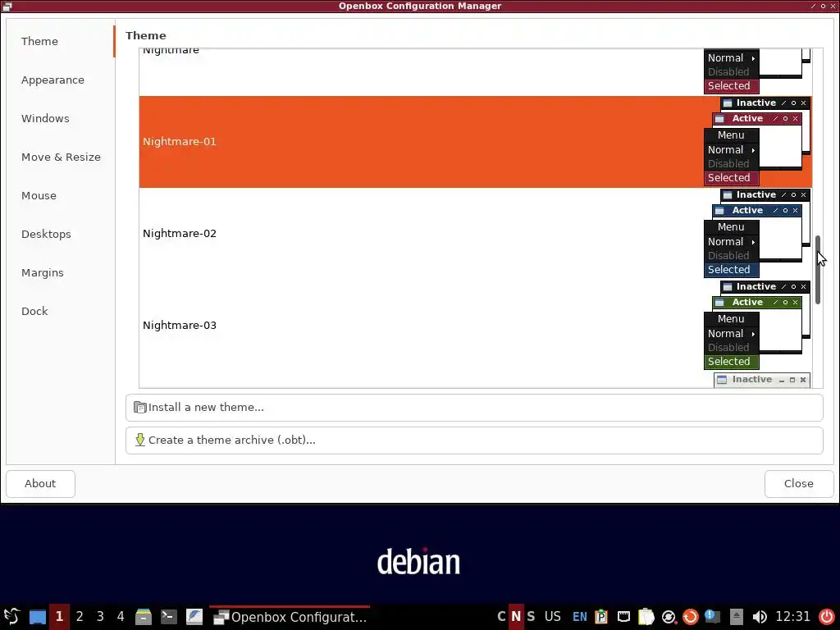Go to Move & Resize settings
Screen dimensions: 840x630
pyautogui.click(x=61, y=157)
